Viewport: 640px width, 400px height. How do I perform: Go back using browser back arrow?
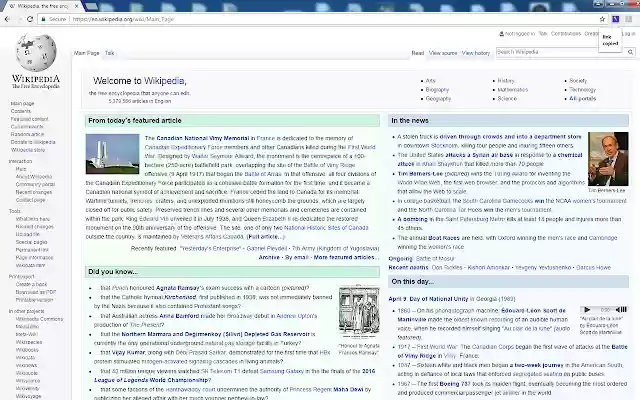click(7, 19)
